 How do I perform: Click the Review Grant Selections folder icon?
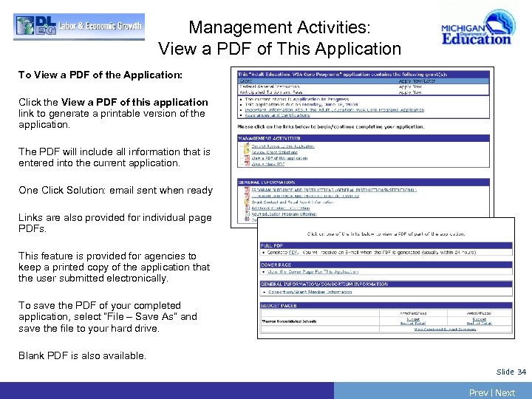pos(247,152)
